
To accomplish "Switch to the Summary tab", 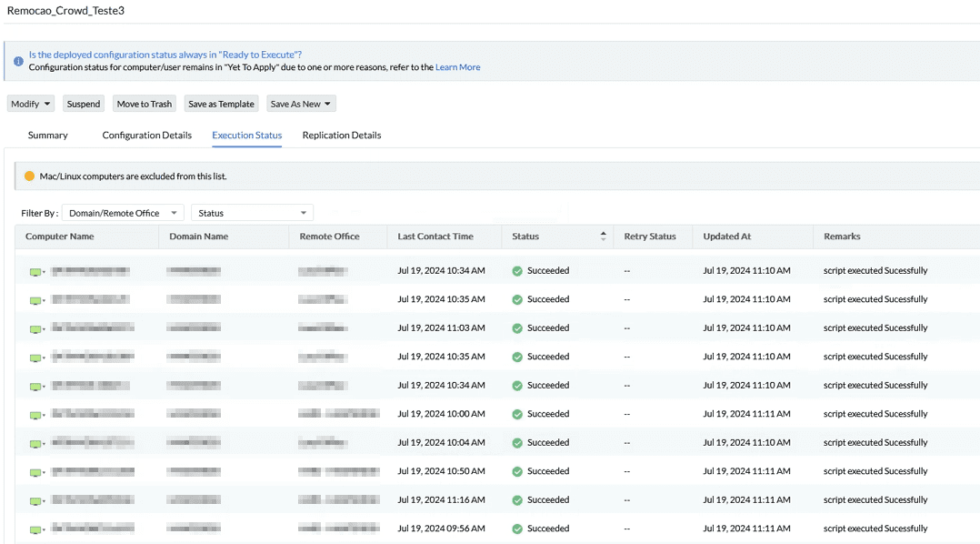I will (47, 136).
